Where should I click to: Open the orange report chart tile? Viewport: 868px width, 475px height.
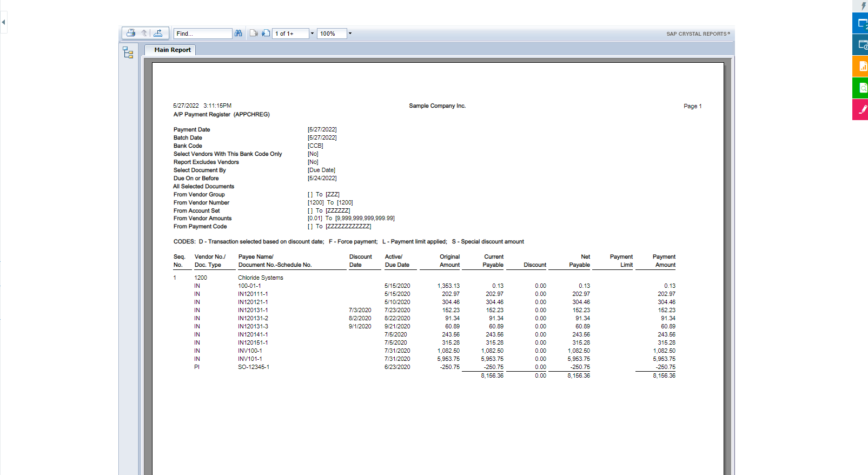pos(860,67)
